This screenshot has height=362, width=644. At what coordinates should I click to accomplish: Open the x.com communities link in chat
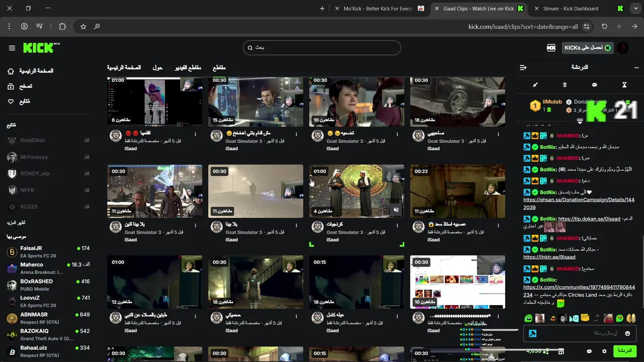[579, 291]
